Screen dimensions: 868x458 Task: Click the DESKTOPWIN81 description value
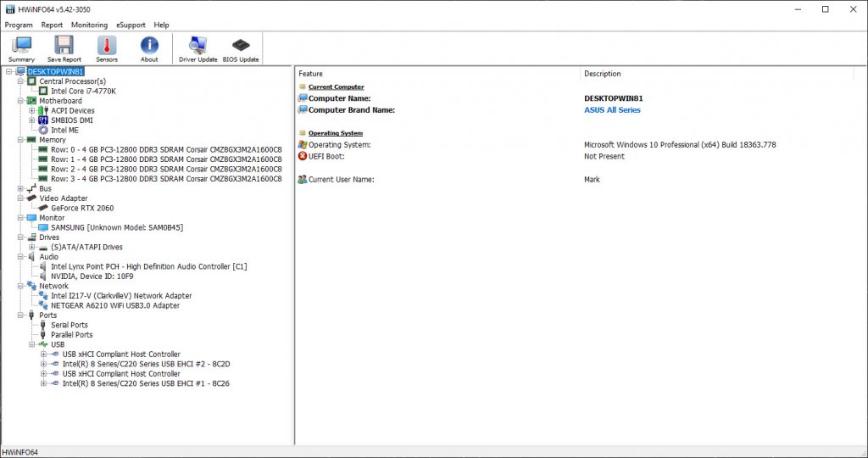tap(614, 98)
